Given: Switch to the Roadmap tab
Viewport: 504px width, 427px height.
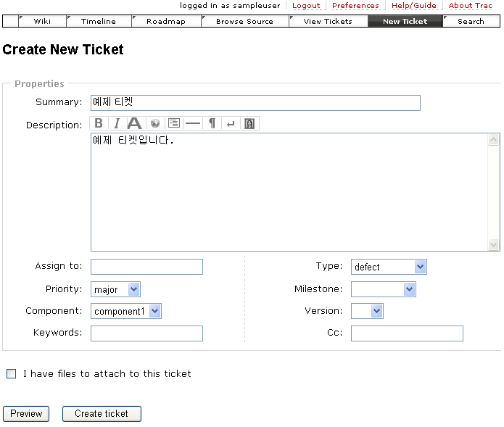Looking at the screenshot, I should (x=166, y=21).
